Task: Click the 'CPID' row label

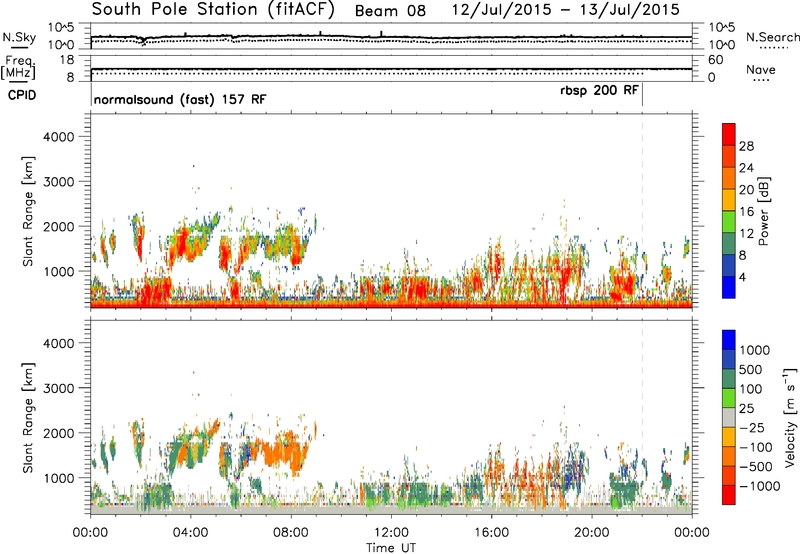Action: click(x=22, y=95)
